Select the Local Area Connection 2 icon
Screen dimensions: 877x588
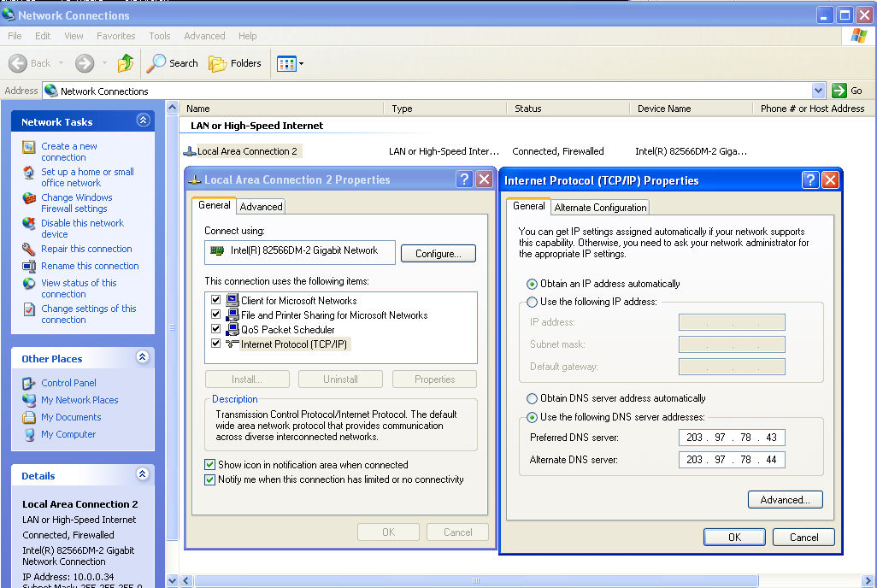coord(190,151)
